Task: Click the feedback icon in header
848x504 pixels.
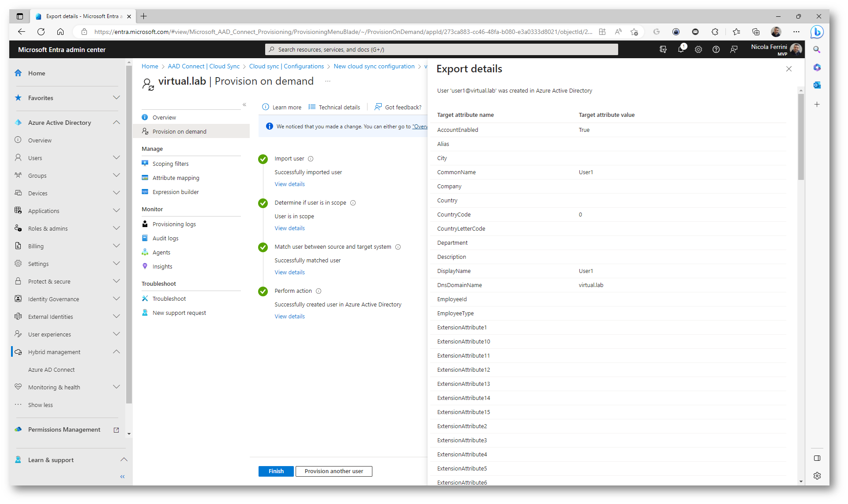Action: pyautogui.click(x=734, y=49)
